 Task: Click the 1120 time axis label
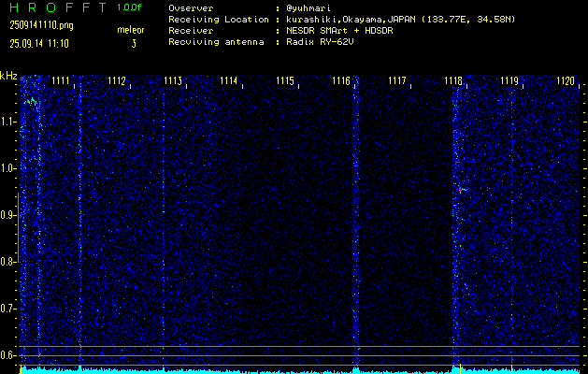[x=566, y=81]
